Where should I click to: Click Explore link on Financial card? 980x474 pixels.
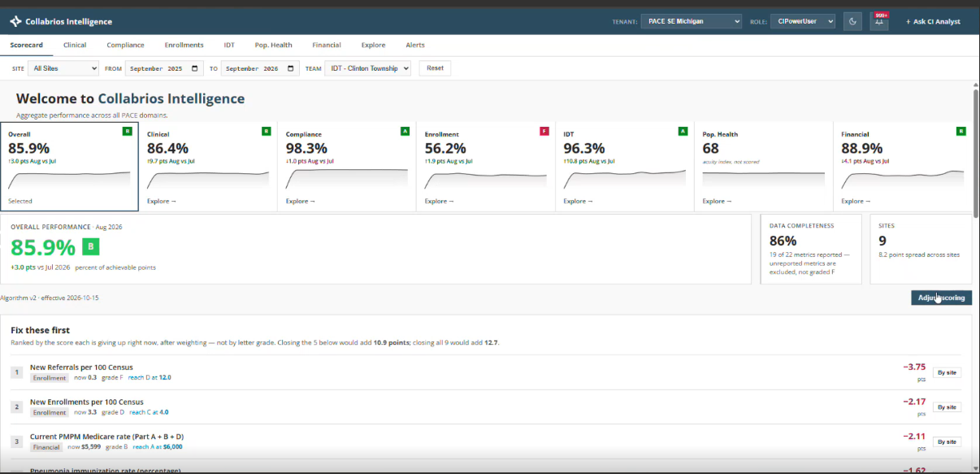click(856, 201)
